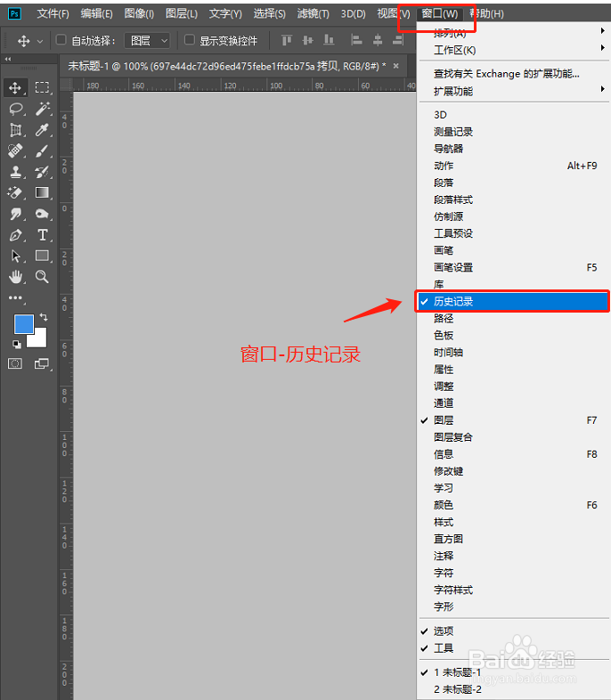Open the 选择(S) menu
The image size is (611, 700).
270,14
